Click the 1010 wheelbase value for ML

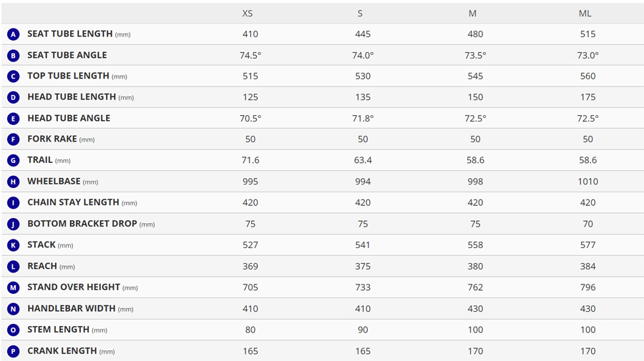[587, 182]
